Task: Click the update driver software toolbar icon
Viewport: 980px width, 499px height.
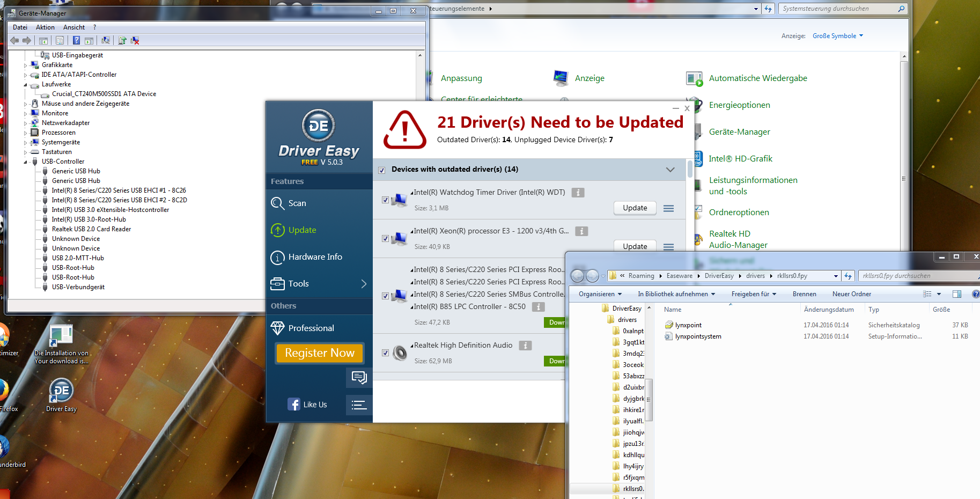Action: pyautogui.click(x=122, y=40)
